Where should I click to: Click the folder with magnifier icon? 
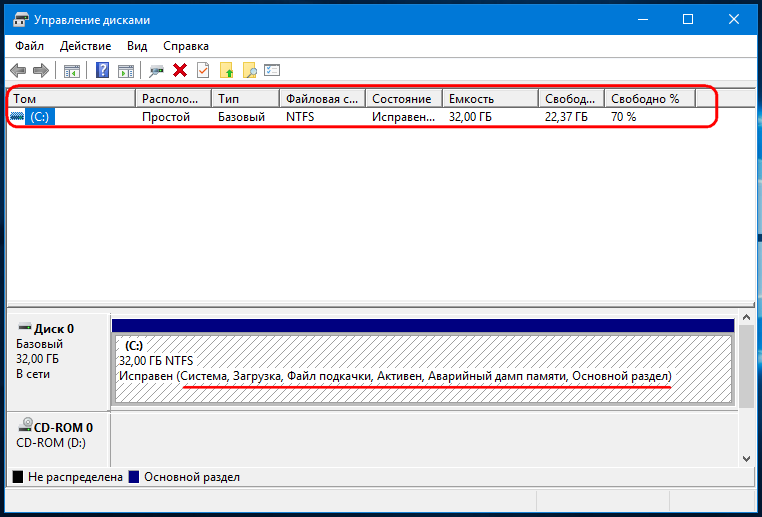(x=250, y=70)
